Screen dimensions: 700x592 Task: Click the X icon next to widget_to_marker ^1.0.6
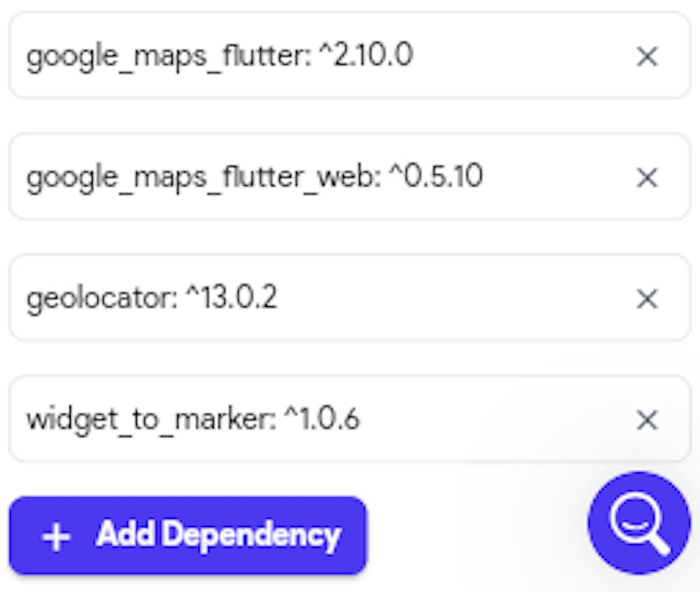(647, 419)
